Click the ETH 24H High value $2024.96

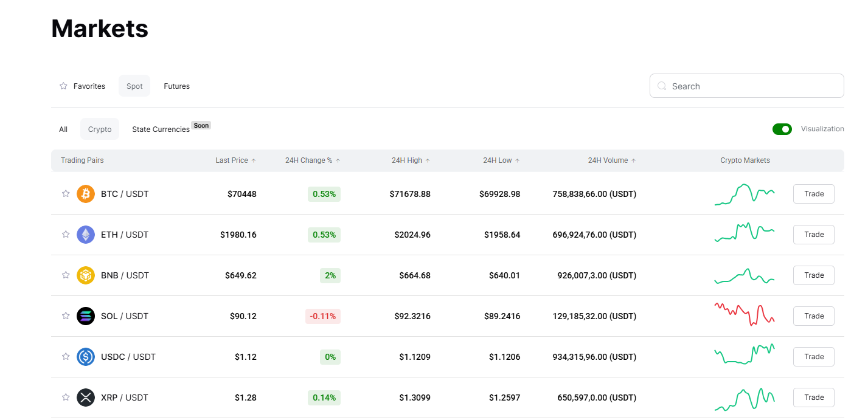[412, 235]
